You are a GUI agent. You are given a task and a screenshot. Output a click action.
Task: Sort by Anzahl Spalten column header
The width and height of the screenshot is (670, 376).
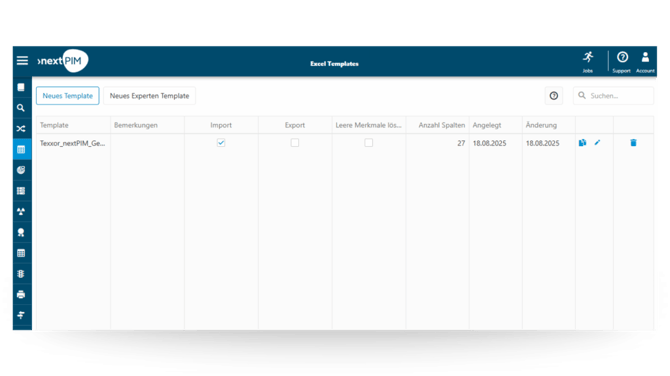pos(438,125)
